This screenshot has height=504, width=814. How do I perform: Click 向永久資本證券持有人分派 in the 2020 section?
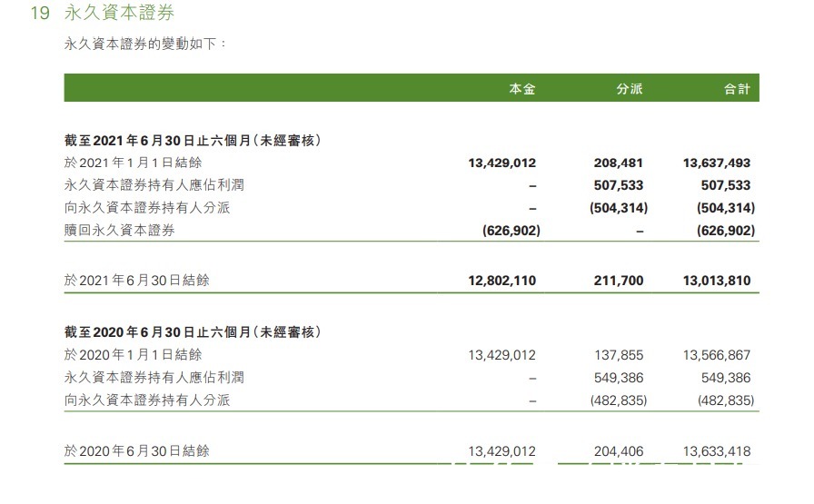pyautogui.click(x=147, y=400)
